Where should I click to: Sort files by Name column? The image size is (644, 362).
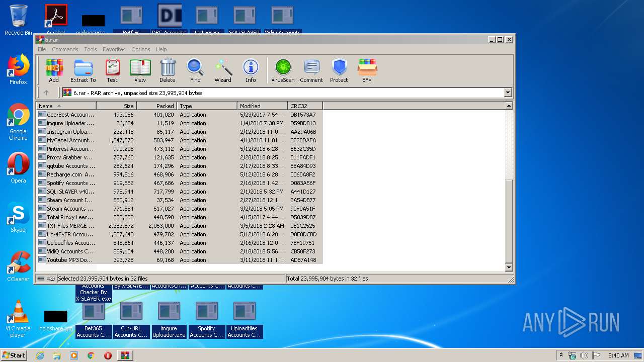tap(66, 106)
